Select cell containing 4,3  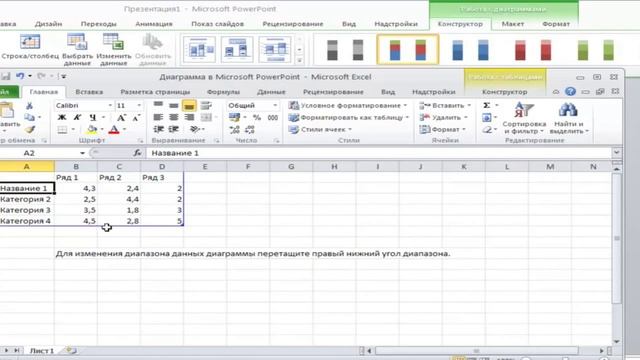pos(76,188)
